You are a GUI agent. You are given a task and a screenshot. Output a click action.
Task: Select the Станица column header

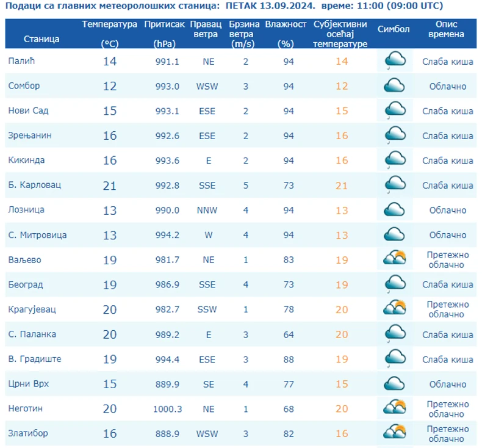(x=41, y=39)
